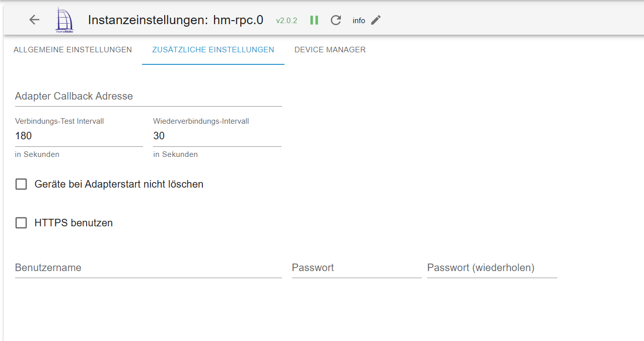Open instance editing with the pencil icon
Viewport: 644px width, 341px height.
tap(375, 20)
